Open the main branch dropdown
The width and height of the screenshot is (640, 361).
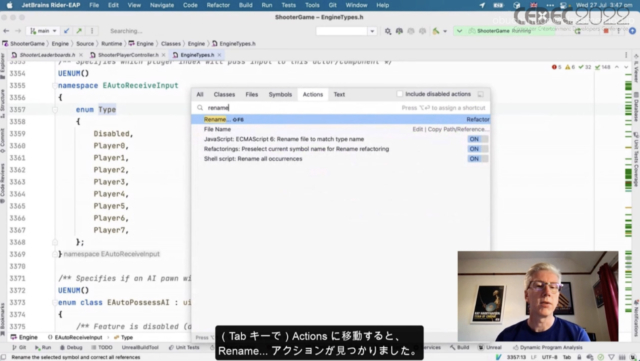coord(43,31)
